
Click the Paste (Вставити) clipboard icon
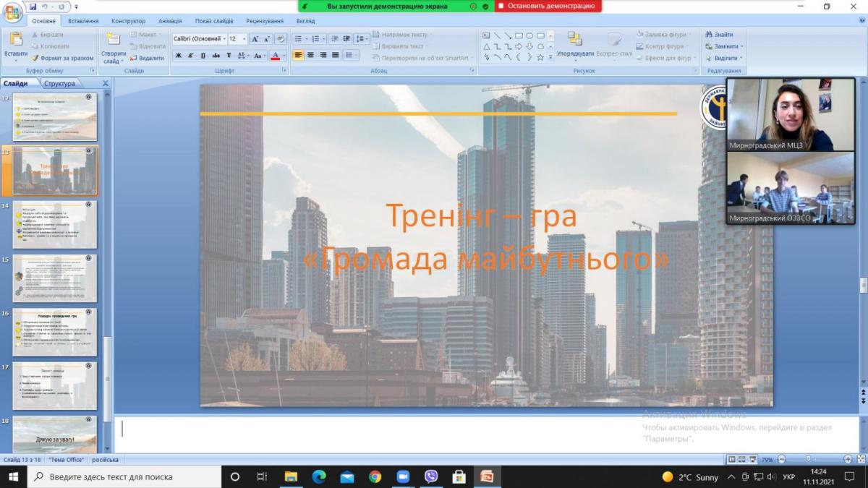click(16, 45)
